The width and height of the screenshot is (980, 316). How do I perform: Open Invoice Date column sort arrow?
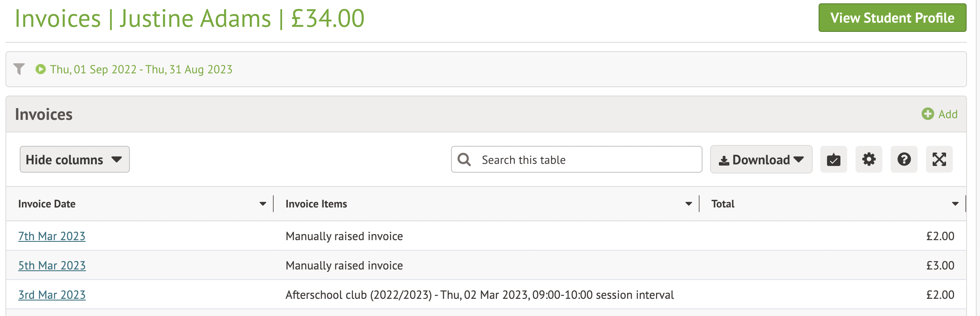pyautogui.click(x=263, y=204)
